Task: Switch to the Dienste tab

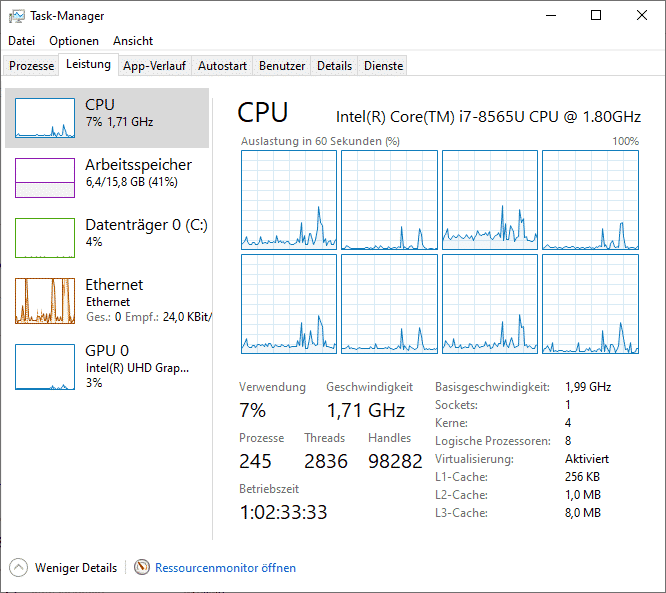Action: point(384,66)
